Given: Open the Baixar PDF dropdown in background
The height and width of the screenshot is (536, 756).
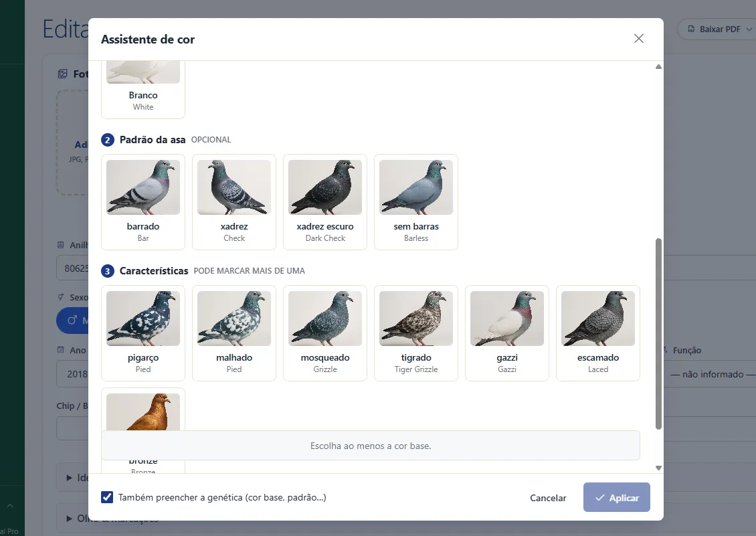Looking at the screenshot, I should [719, 29].
